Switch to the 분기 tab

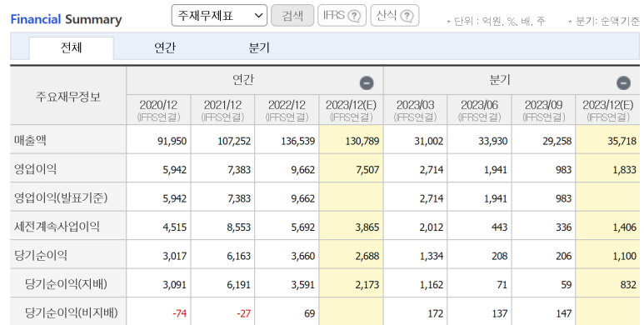[259, 48]
